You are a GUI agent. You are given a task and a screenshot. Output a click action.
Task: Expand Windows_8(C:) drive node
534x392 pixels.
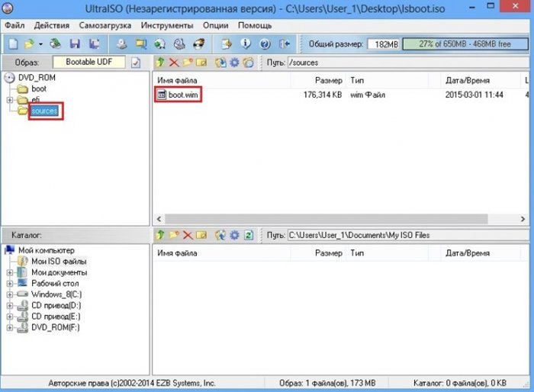click(x=9, y=294)
